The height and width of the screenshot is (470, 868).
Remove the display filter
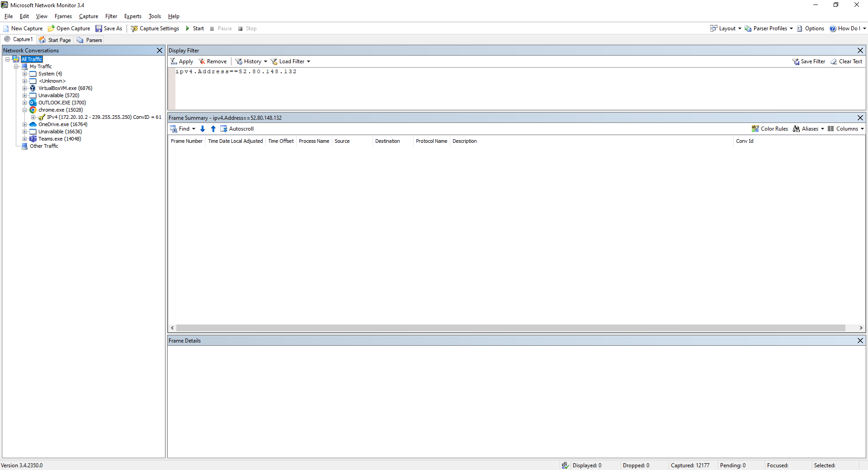(212, 61)
